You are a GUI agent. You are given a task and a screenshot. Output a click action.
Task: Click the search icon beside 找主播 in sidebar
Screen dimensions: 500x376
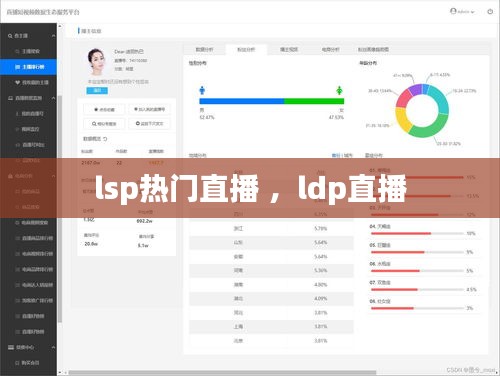point(10,36)
